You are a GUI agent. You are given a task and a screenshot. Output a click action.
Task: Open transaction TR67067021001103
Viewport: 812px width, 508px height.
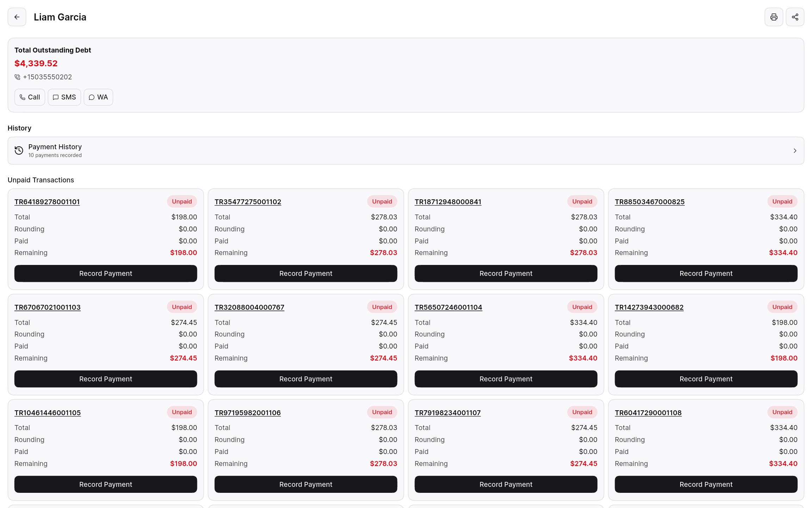click(48, 307)
